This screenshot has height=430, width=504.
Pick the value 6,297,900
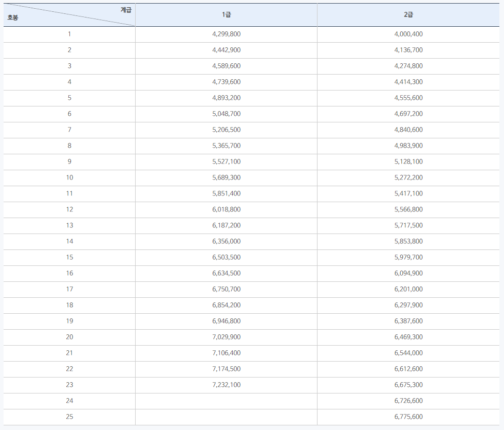point(408,305)
